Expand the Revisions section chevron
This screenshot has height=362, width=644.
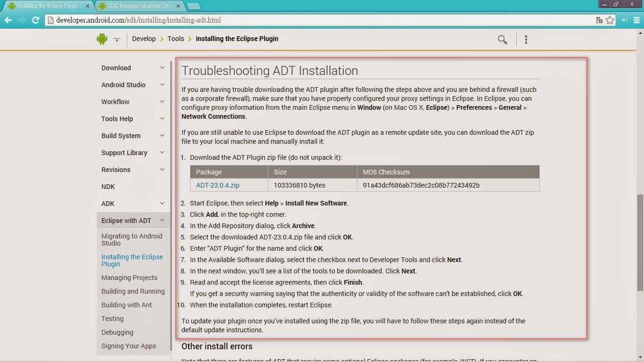pyautogui.click(x=162, y=170)
